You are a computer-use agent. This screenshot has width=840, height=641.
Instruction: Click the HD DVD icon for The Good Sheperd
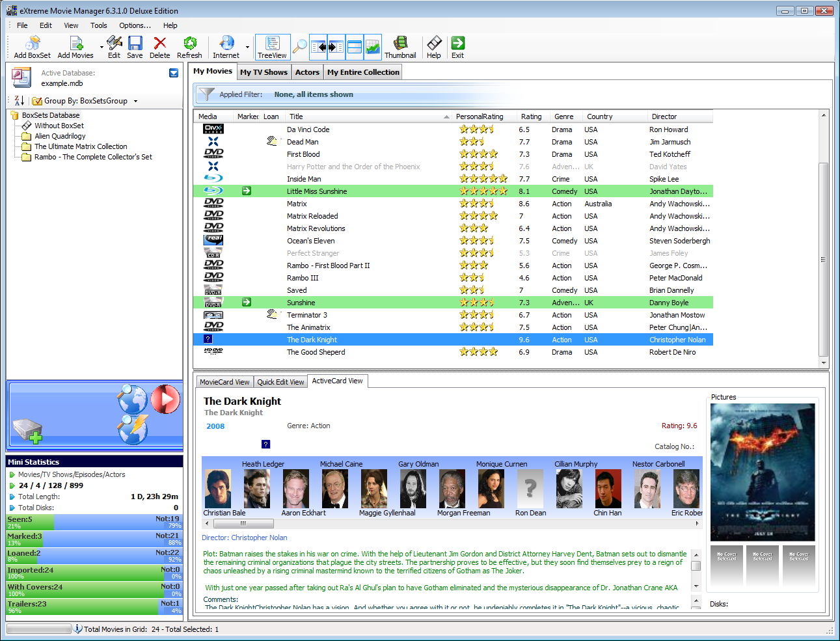pos(213,351)
